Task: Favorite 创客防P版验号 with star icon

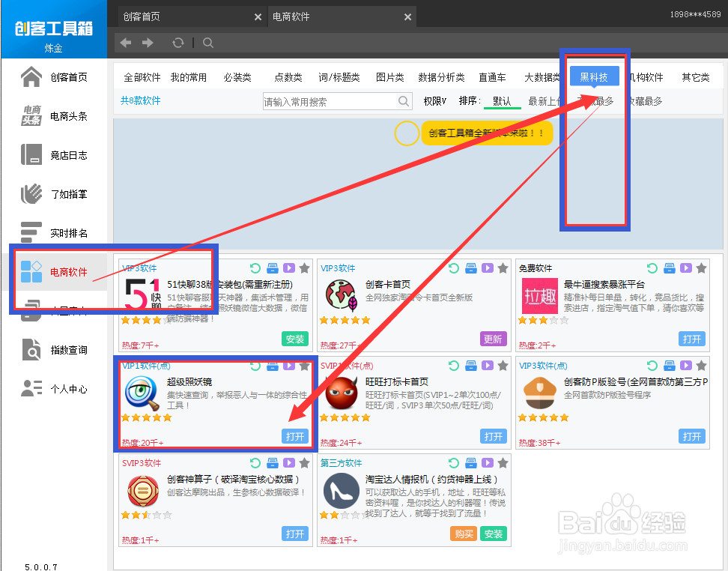Action: point(702,366)
